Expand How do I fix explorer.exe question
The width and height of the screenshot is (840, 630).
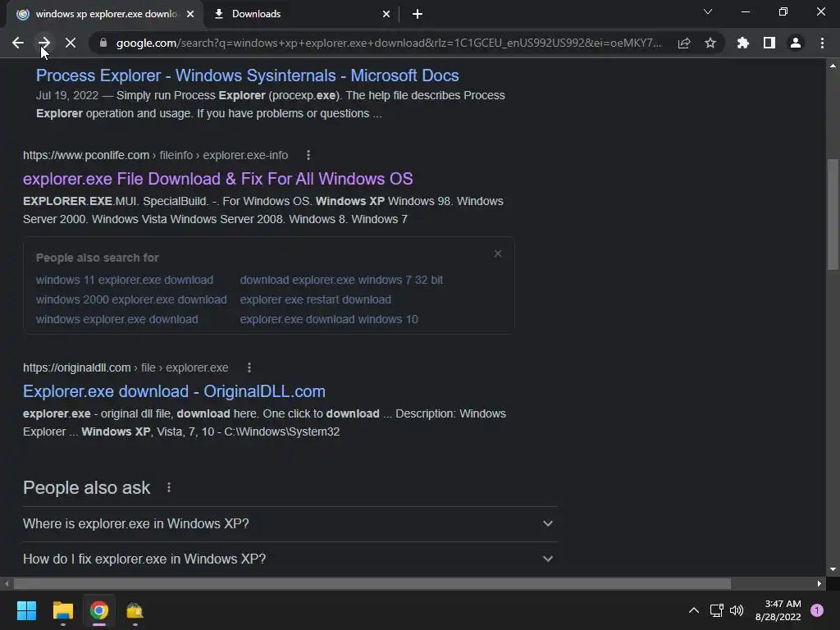(290, 559)
